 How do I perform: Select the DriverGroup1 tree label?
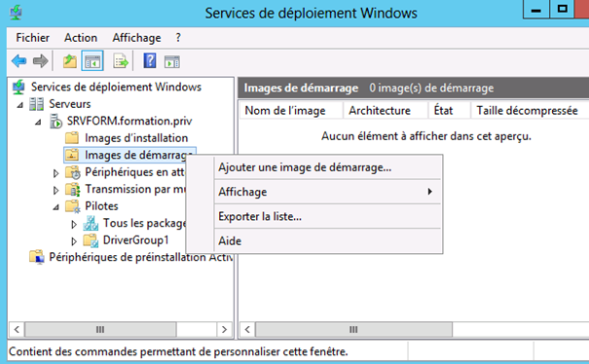(136, 240)
